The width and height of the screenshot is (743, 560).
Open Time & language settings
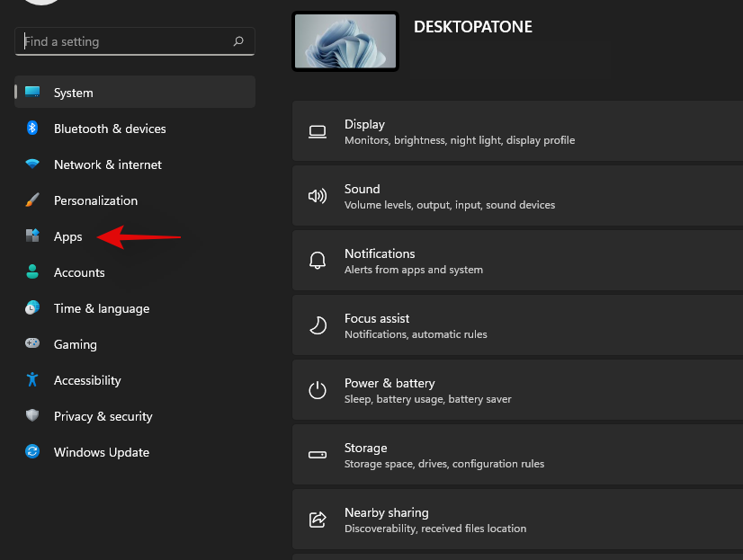[x=101, y=308]
